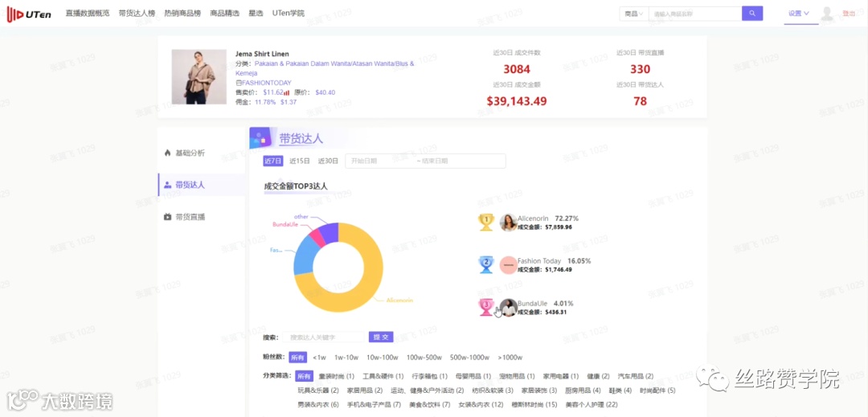Open BundaUle's profile avatar
868x417 pixels.
pyautogui.click(x=508, y=308)
